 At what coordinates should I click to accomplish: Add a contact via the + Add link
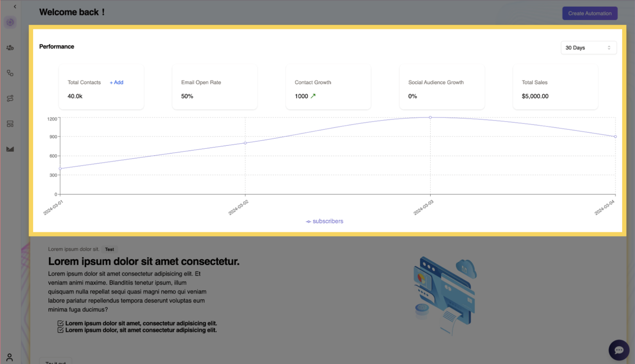click(116, 82)
